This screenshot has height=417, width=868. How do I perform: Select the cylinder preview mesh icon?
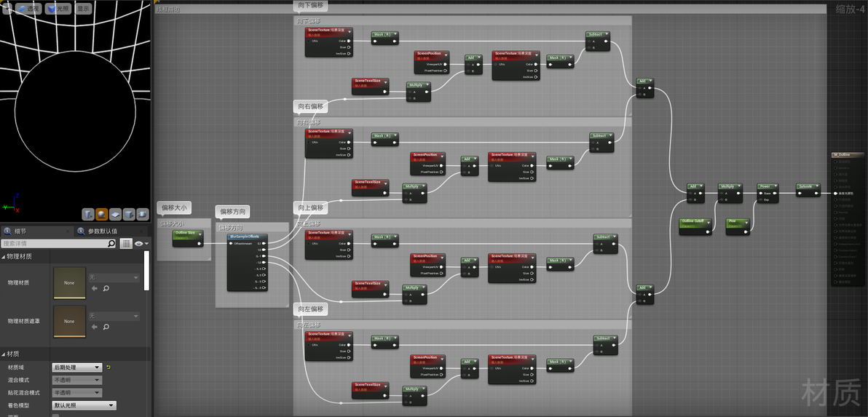click(88, 214)
